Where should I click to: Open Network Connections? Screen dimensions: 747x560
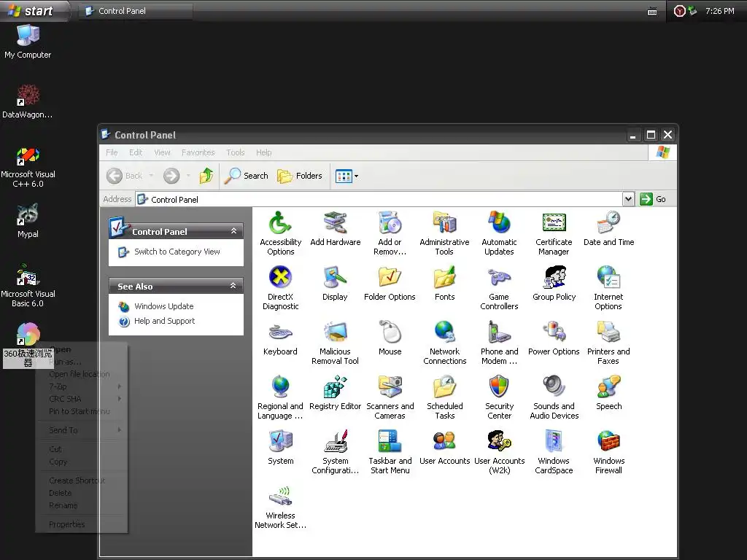point(444,343)
